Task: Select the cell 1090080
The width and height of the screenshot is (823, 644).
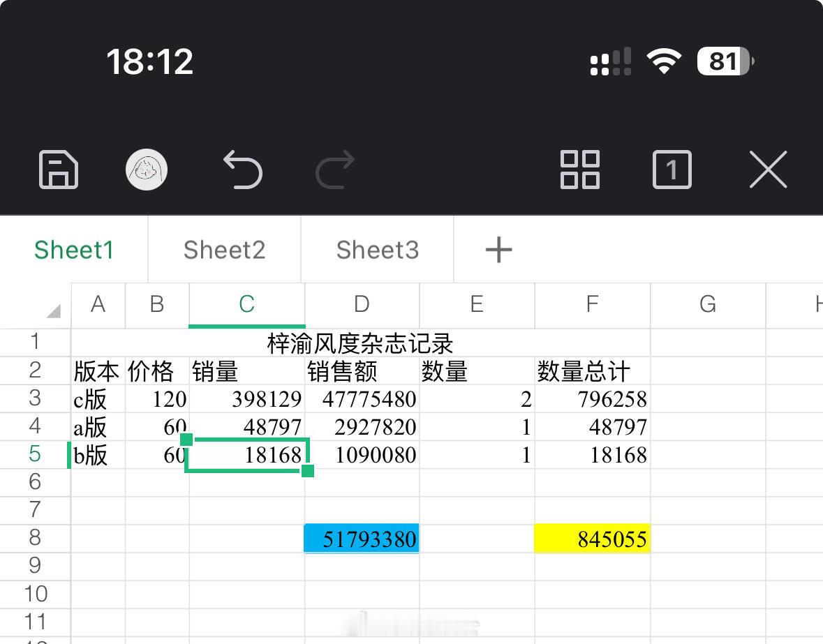Action: pyautogui.click(x=362, y=455)
